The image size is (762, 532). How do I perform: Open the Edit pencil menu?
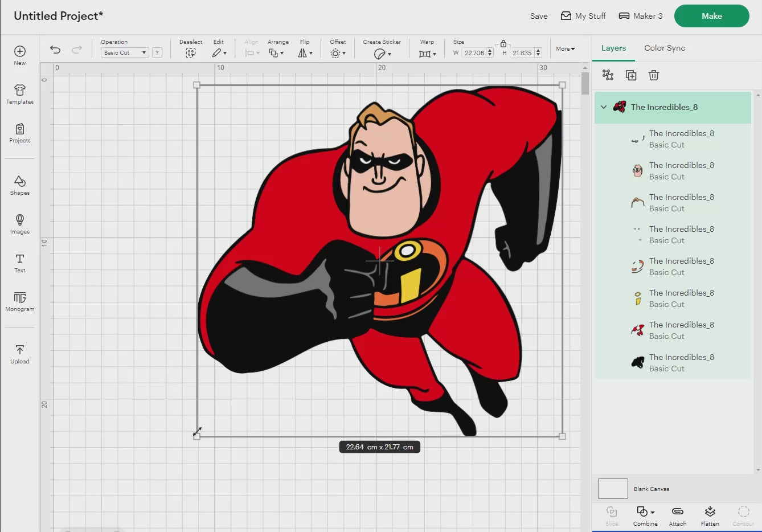(219, 53)
